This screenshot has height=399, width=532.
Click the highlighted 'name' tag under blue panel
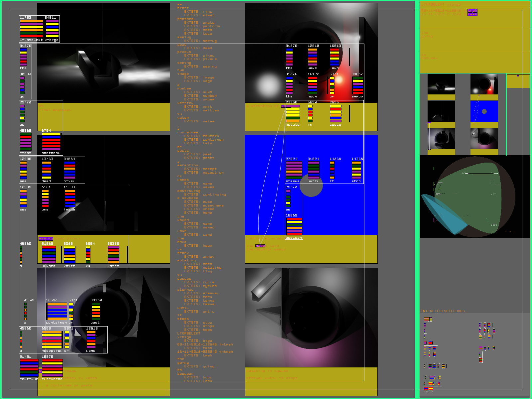[260, 246]
